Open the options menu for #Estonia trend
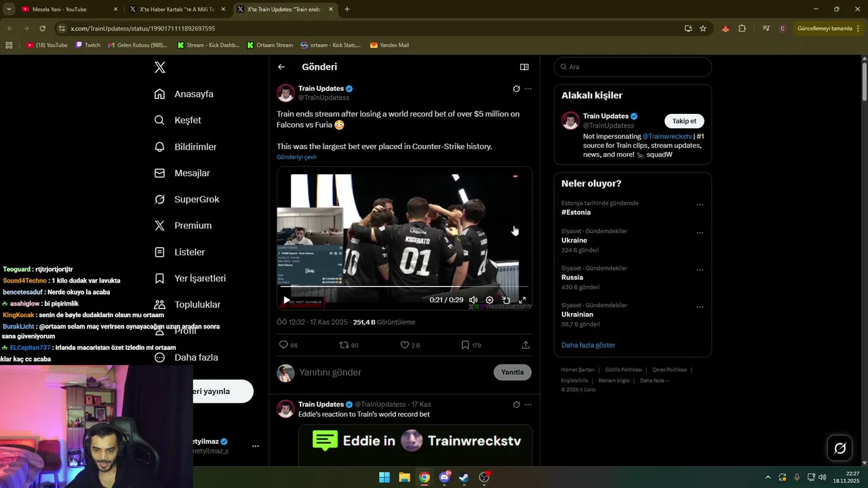Screen dimensions: 868x488 click(x=700, y=205)
